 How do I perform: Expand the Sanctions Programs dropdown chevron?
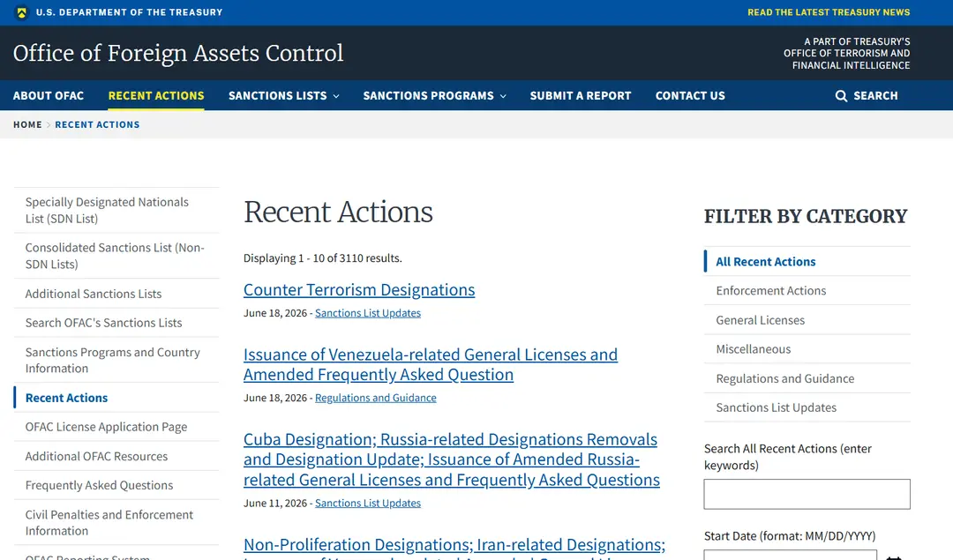coord(503,96)
